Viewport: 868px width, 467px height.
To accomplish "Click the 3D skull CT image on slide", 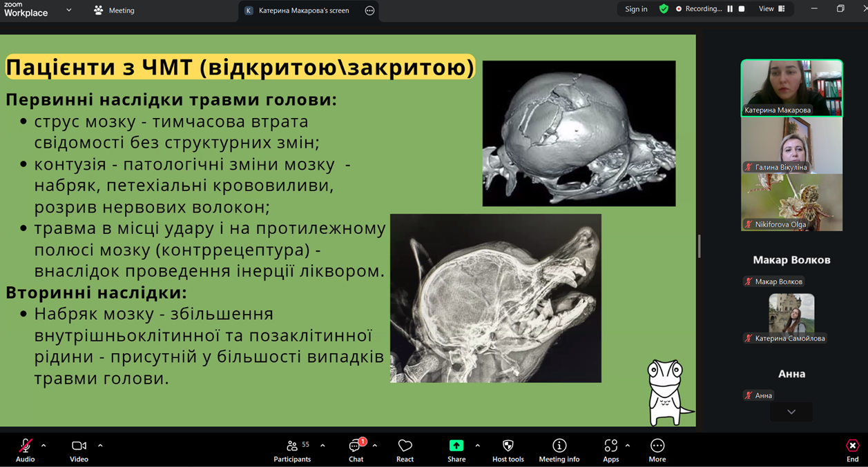I will click(579, 133).
